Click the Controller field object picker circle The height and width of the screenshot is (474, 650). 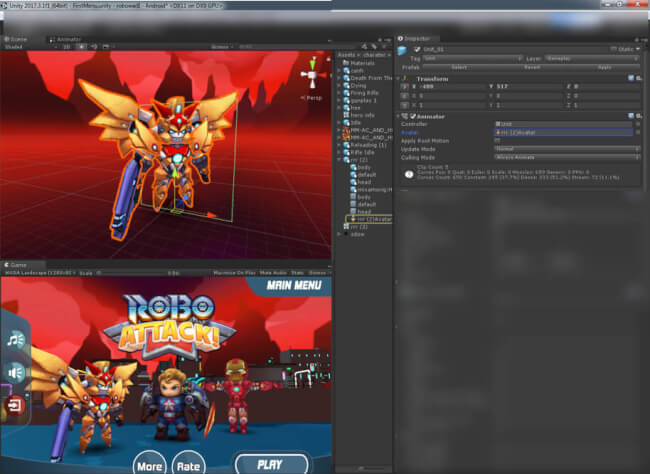click(x=637, y=125)
